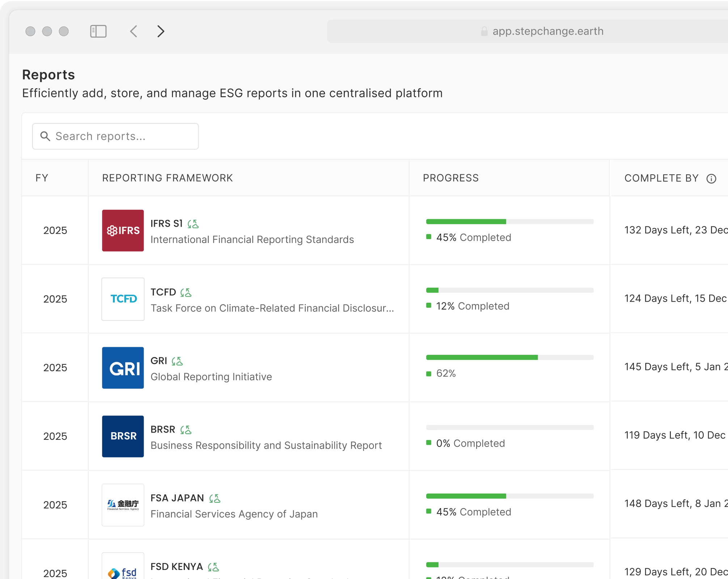Click the search magnifier icon
Viewport: 728px width, 579px height.
[45, 136]
